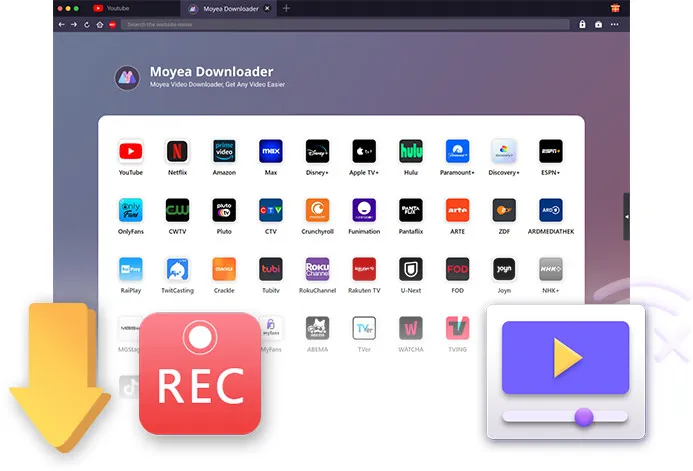Open the Crunchyroll icon
The height and width of the screenshot is (471, 693).
pos(317,210)
